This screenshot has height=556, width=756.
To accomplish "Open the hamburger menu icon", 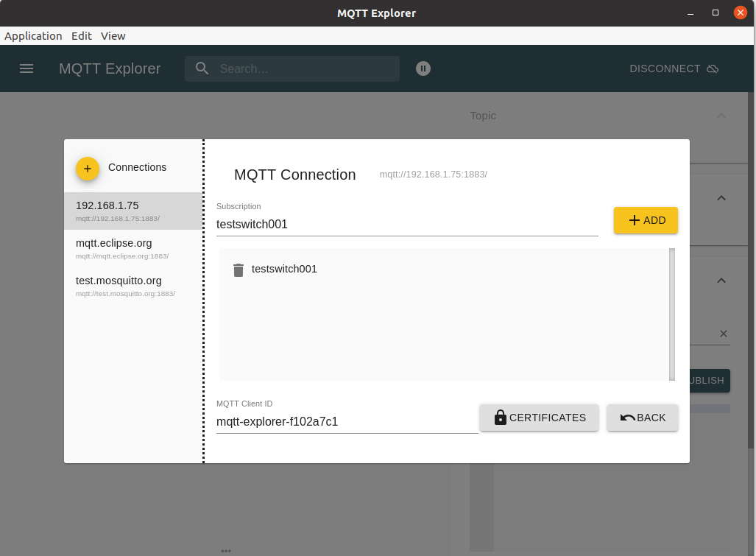I will click(x=27, y=68).
